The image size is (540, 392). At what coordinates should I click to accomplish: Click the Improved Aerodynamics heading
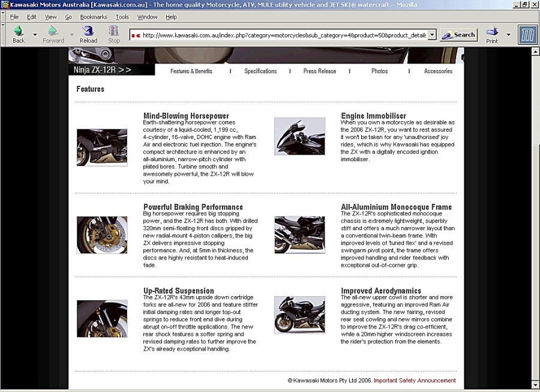click(x=381, y=291)
